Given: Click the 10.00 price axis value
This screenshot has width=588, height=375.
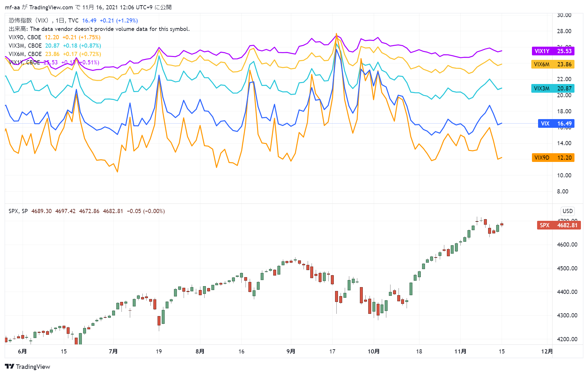Looking at the screenshot, I should (564, 175).
